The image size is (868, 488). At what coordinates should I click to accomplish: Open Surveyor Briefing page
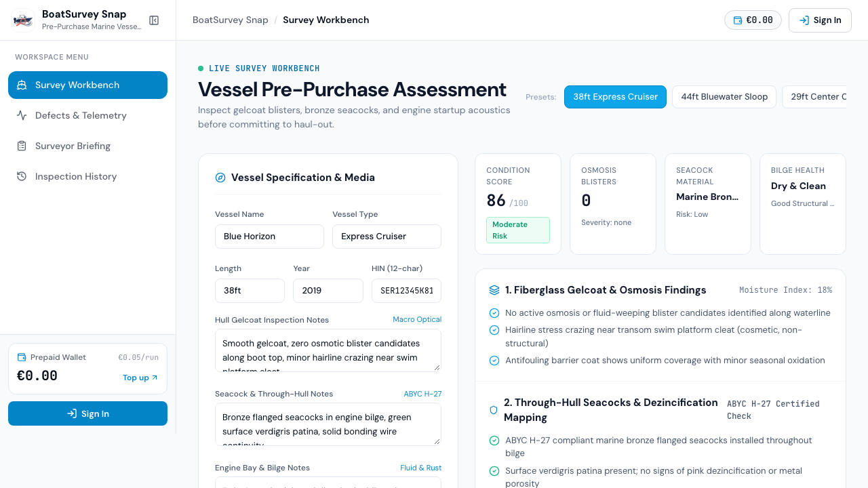coord(87,146)
